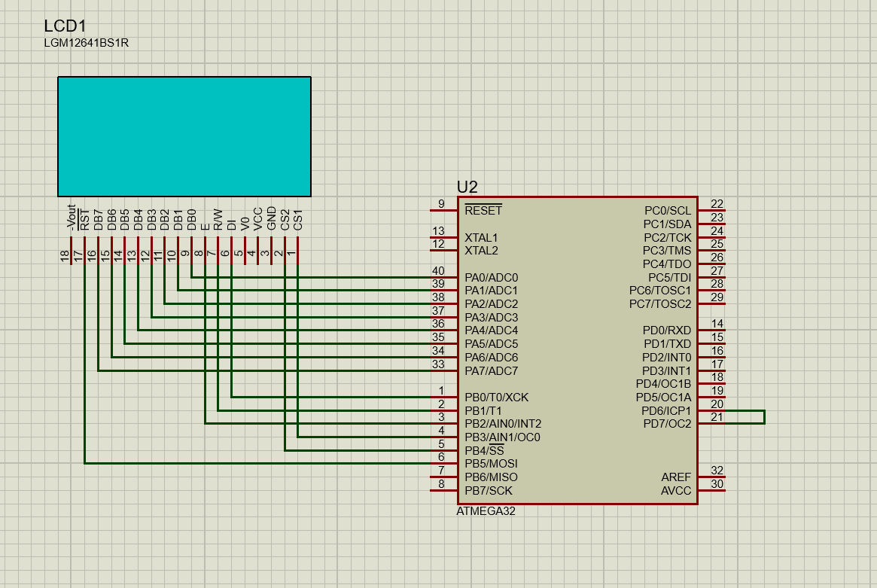Select the DB0 pin label on LCD1

coord(191,220)
